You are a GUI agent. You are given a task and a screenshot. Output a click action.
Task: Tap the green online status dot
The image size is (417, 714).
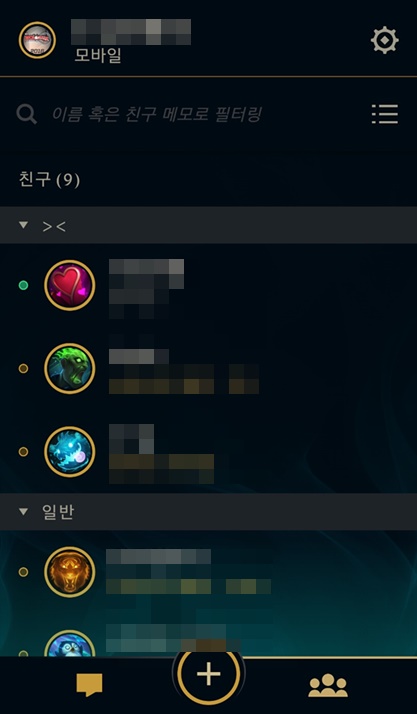pyautogui.click(x=23, y=286)
